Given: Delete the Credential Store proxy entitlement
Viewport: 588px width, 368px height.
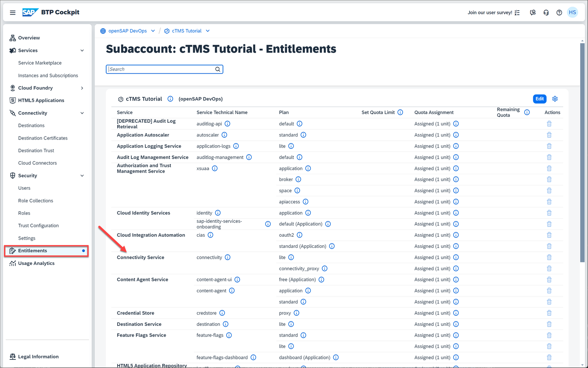Looking at the screenshot, I should (549, 313).
